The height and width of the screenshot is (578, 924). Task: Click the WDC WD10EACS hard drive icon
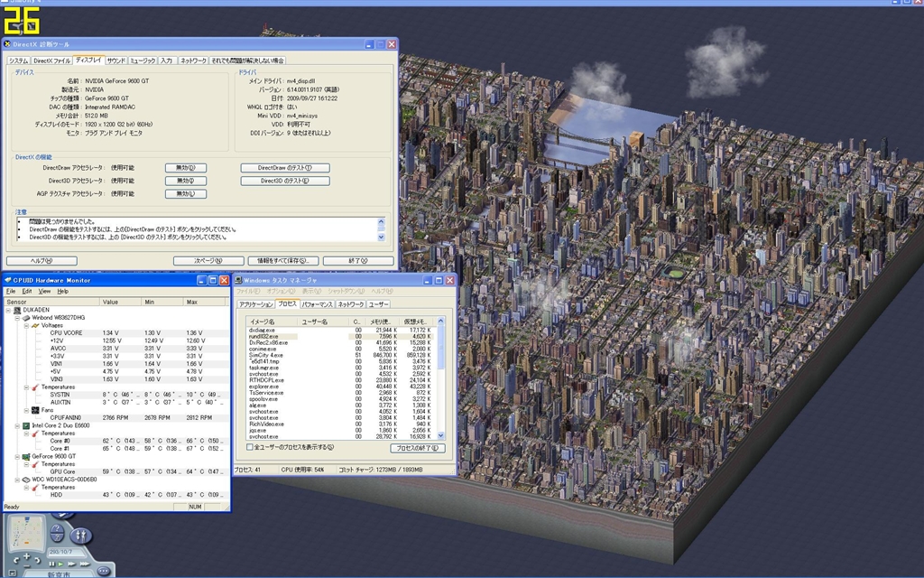tap(26, 480)
